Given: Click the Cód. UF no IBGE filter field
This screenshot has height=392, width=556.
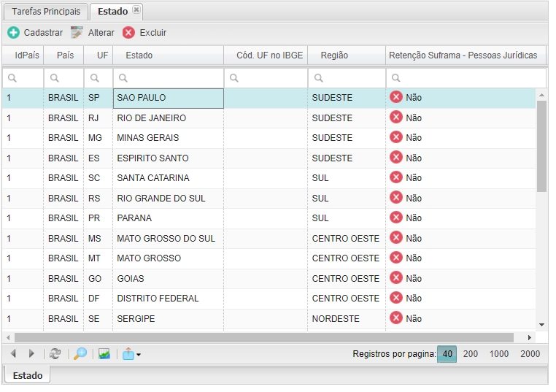Looking at the screenshot, I should coord(266,78).
